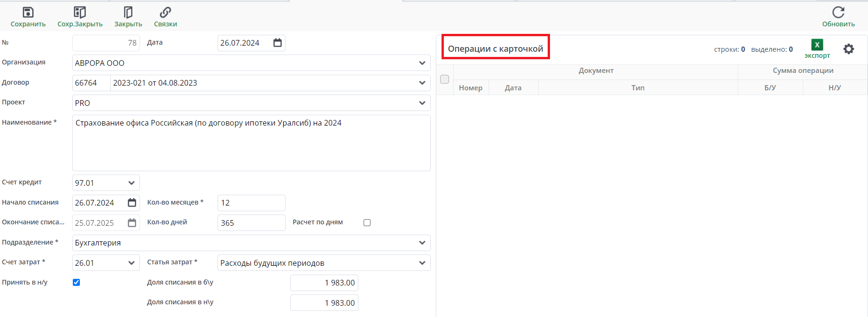This screenshot has width=868, height=317.
Task: Uncheck the Принять в н/у checkbox
Action: 77,283
